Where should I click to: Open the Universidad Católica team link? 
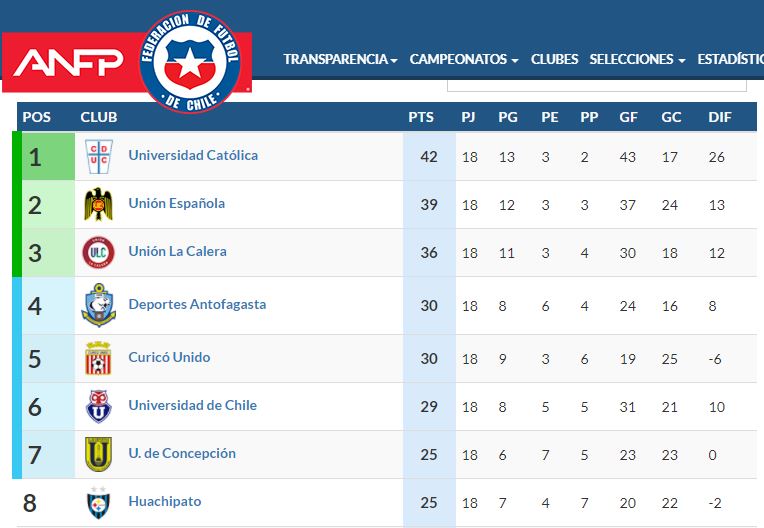pyautogui.click(x=193, y=155)
